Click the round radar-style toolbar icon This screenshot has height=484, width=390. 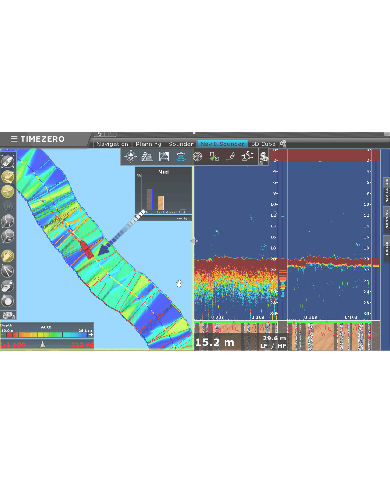(x=198, y=156)
